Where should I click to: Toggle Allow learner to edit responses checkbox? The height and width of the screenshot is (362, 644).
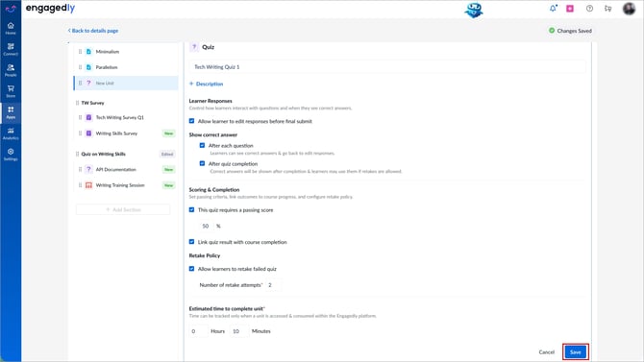coord(191,121)
